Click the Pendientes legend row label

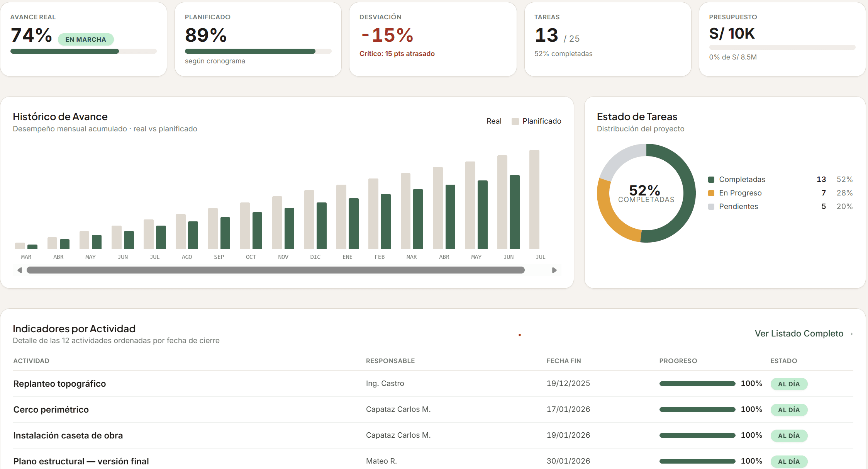738,207
